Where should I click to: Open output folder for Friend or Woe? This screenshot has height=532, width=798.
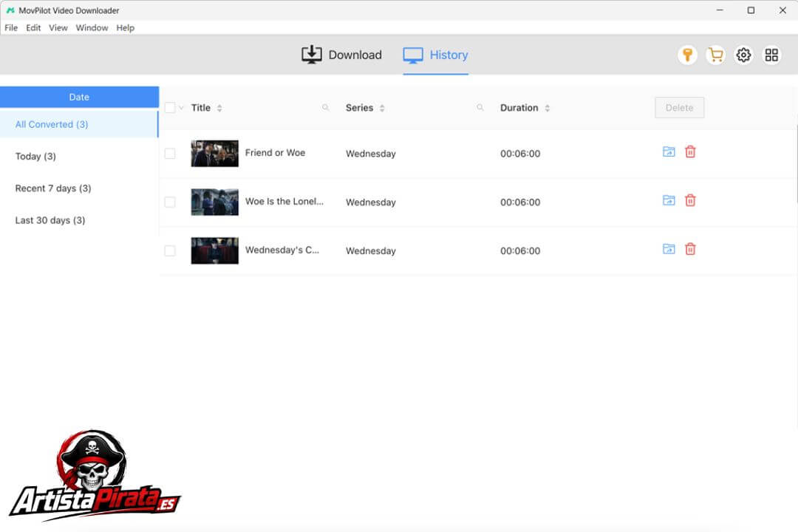point(669,151)
